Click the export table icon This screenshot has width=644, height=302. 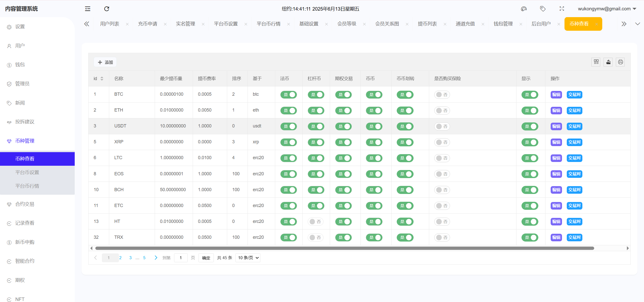608,62
